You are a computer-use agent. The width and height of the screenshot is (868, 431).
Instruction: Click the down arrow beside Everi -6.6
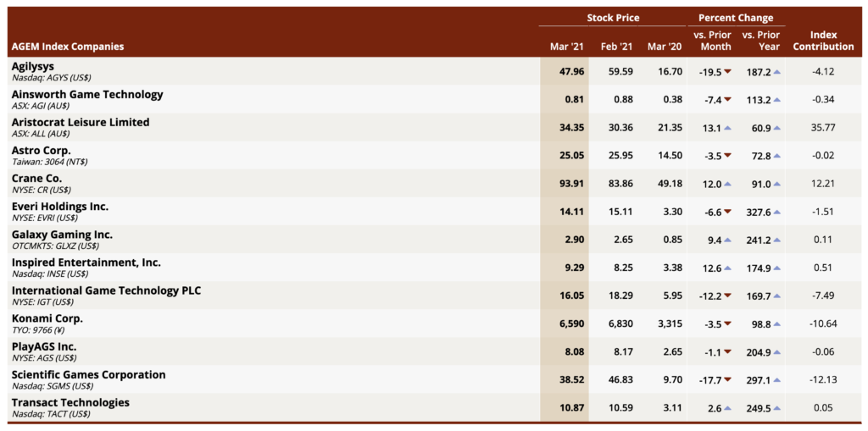[x=727, y=212]
